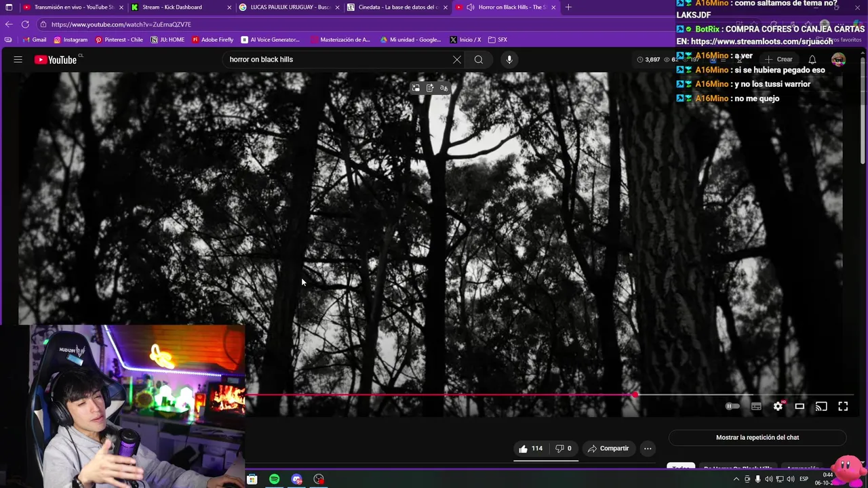Seek using the red progress scrubber
Image resolution: width=868 pixels, height=488 pixels.
tap(635, 394)
